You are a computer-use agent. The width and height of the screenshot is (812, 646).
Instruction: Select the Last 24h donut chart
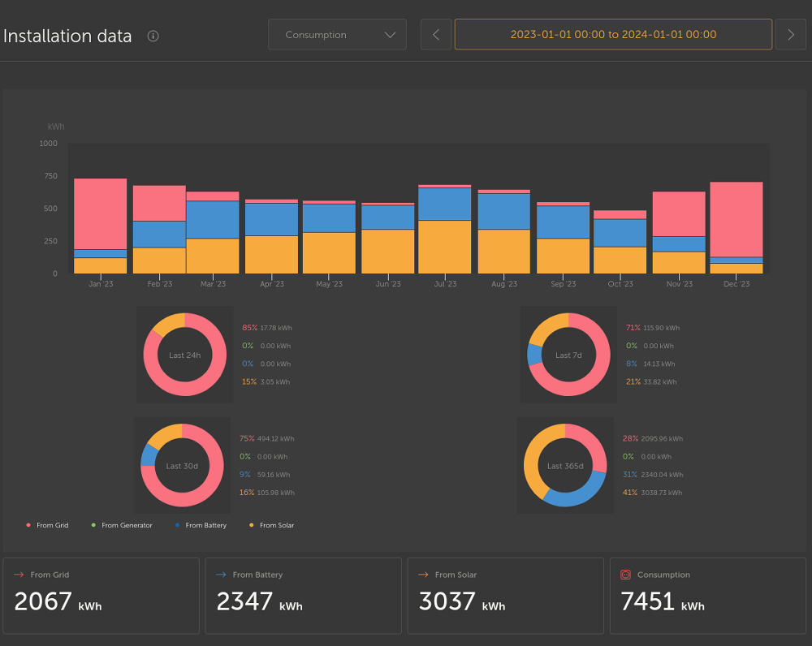pos(185,355)
